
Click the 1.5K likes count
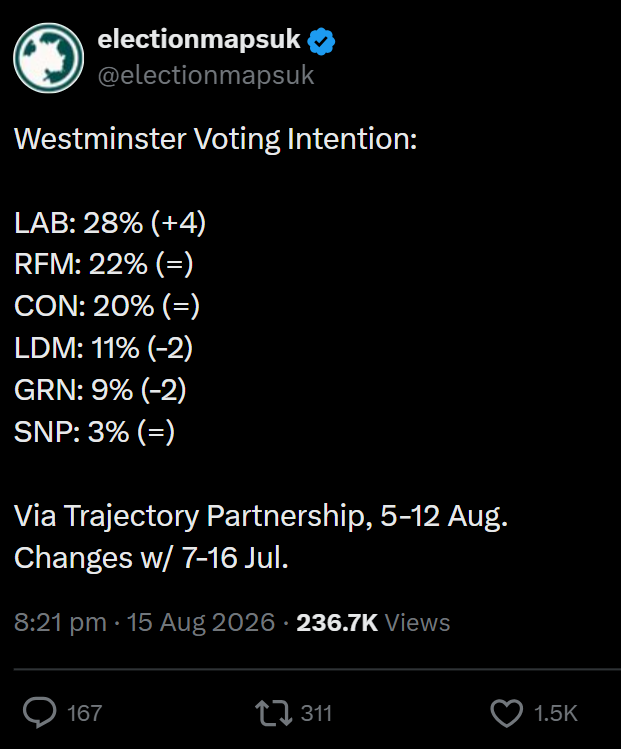tap(556, 714)
